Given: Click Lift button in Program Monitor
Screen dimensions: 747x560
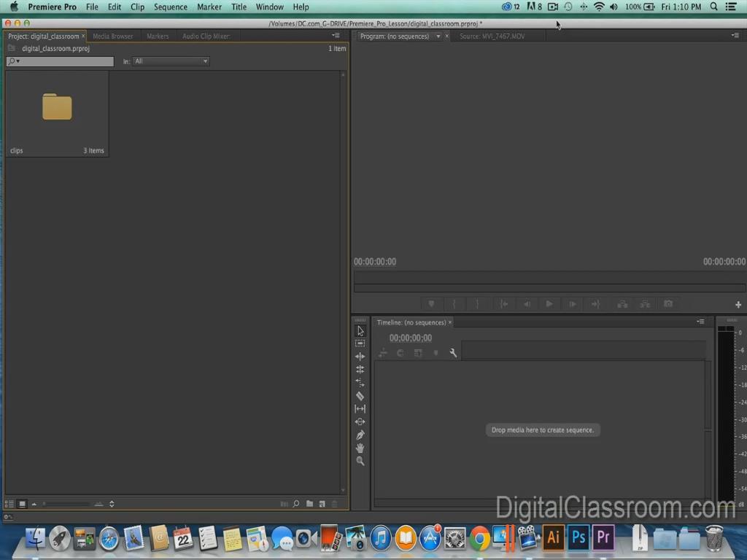Looking at the screenshot, I should pyautogui.click(x=622, y=304).
